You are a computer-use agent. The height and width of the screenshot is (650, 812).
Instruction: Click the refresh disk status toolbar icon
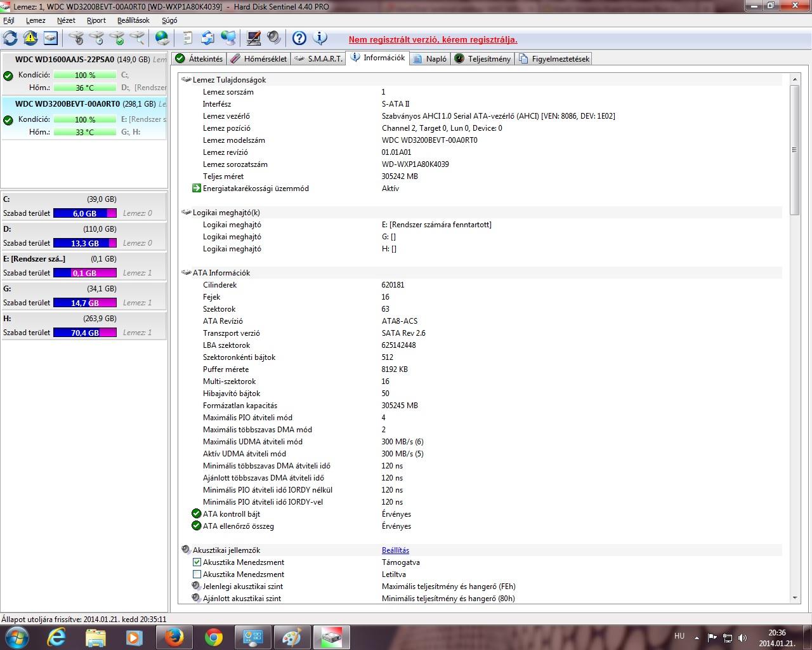[x=10, y=38]
